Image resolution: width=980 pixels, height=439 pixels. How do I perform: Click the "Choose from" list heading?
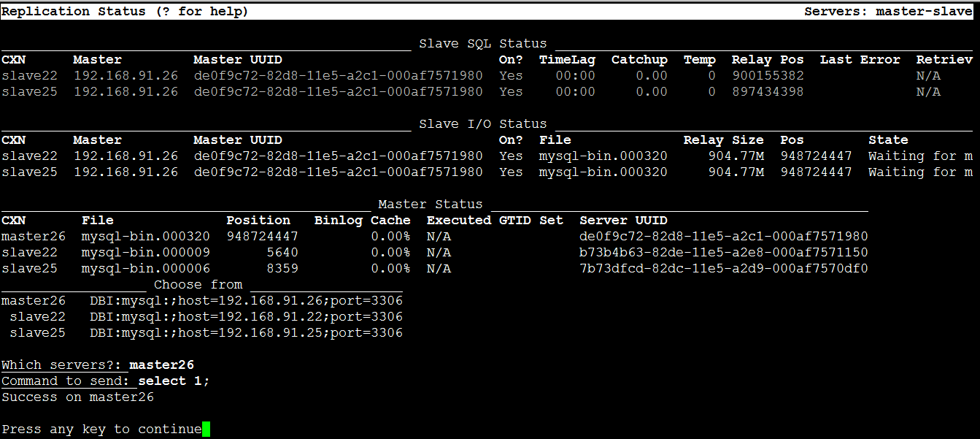coord(198,285)
